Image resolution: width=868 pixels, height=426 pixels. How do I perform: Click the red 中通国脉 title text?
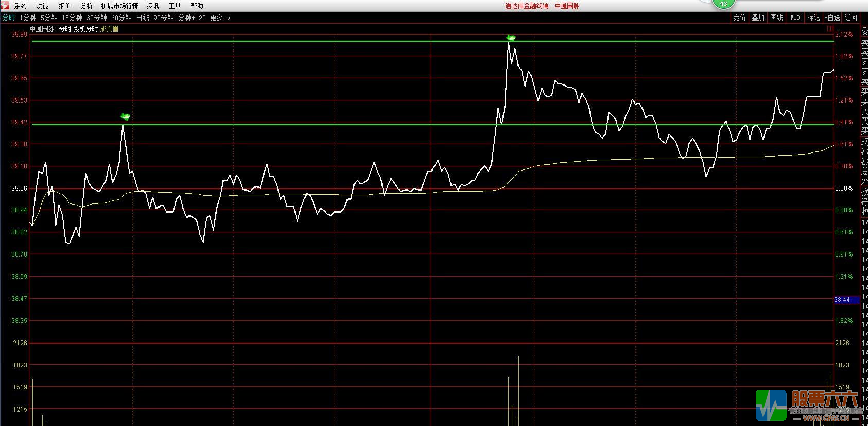point(567,6)
